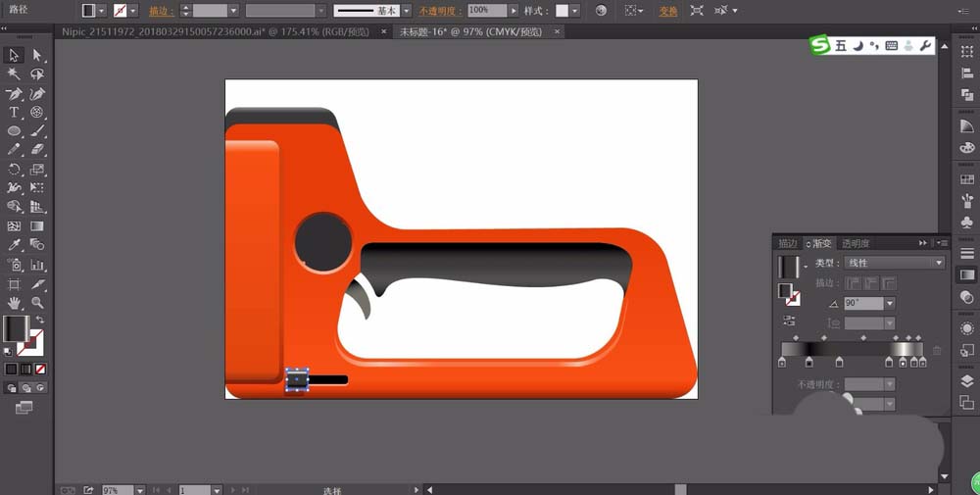Select the Slice tool

tap(37, 284)
